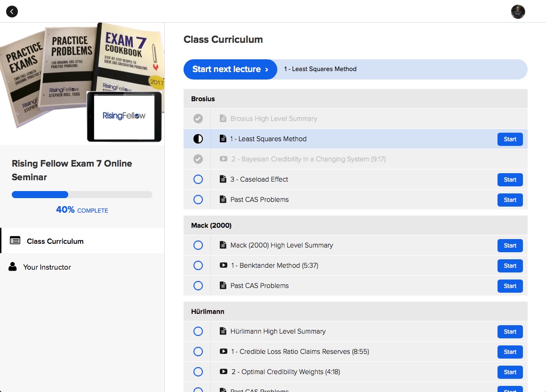Start Credible Loss Ratio Claims Reserves video
The height and width of the screenshot is (392, 546).
[510, 352]
